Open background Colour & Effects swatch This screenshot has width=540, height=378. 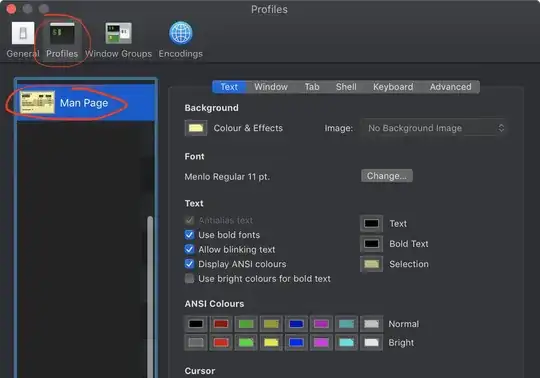tap(196, 128)
